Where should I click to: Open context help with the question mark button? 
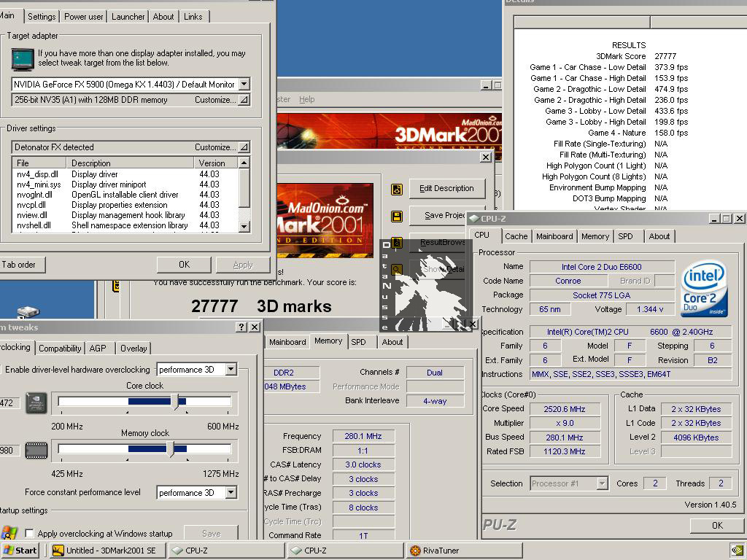pyautogui.click(x=241, y=327)
